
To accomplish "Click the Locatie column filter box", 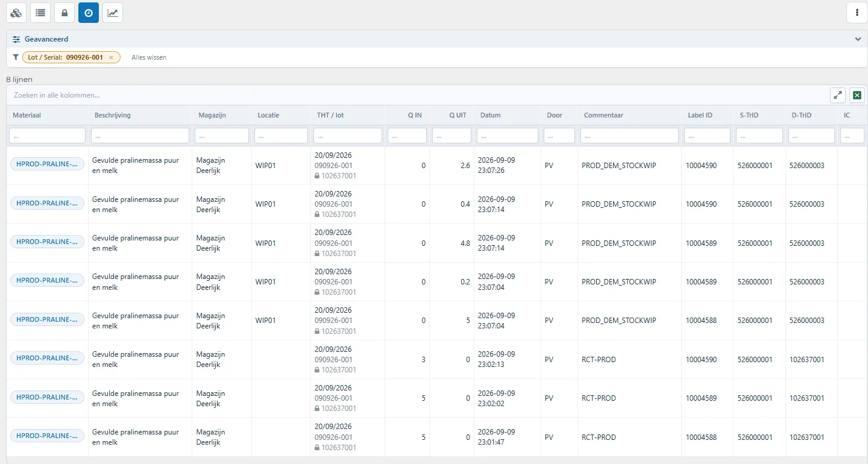I will pyautogui.click(x=281, y=136).
